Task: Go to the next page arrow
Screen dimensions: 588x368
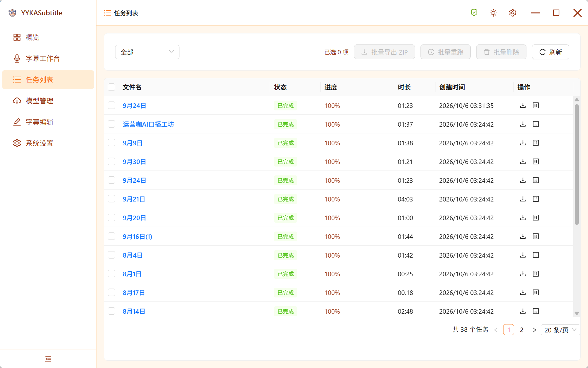Action: (x=534, y=330)
